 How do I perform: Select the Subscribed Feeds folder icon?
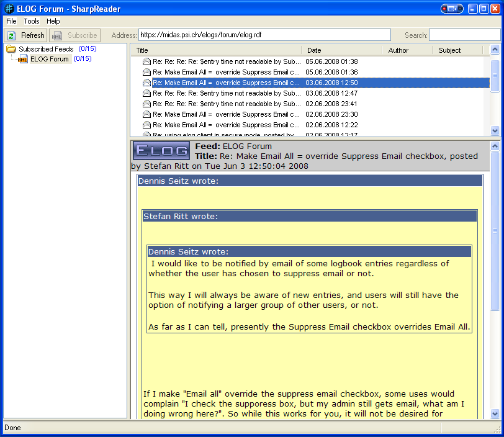pos(11,49)
